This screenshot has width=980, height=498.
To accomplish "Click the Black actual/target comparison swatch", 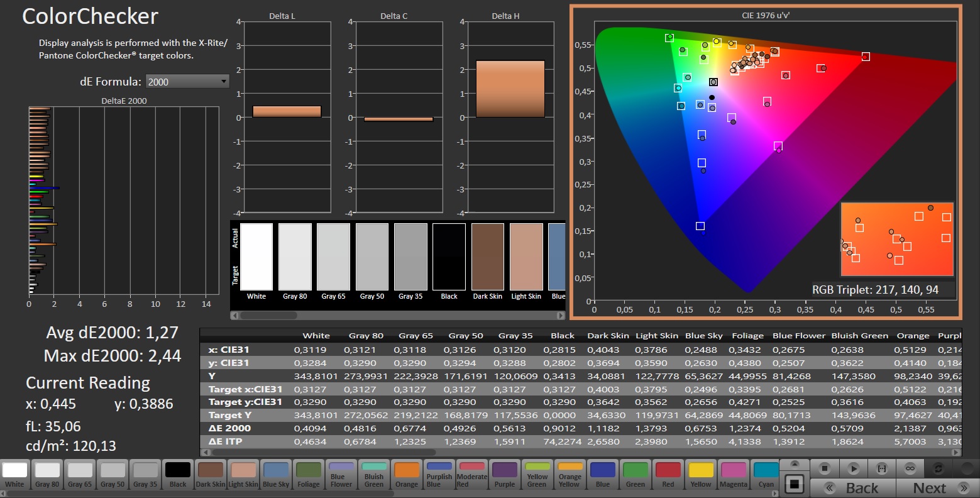I will (449, 257).
